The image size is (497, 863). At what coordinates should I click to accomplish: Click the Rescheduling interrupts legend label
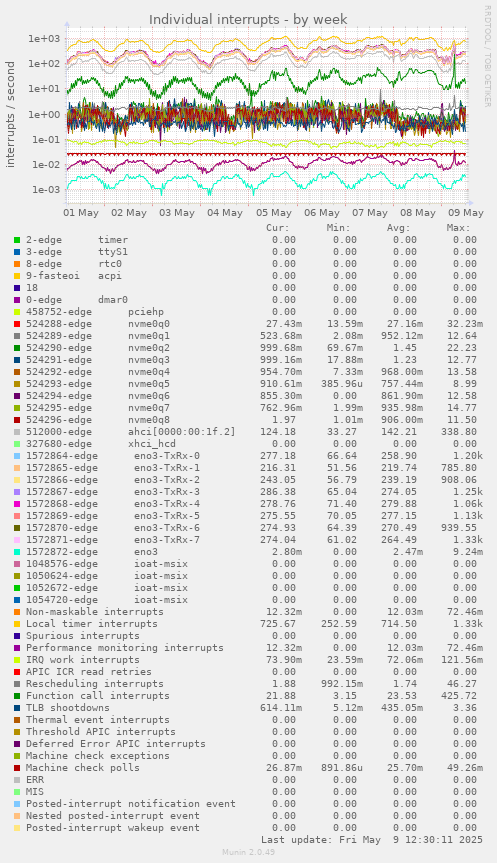point(95,684)
